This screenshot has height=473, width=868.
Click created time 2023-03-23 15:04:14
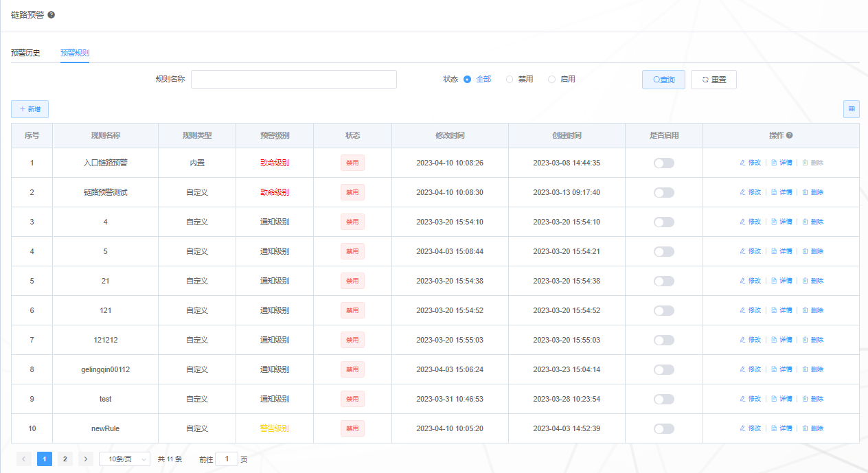click(x=567, y=369)
